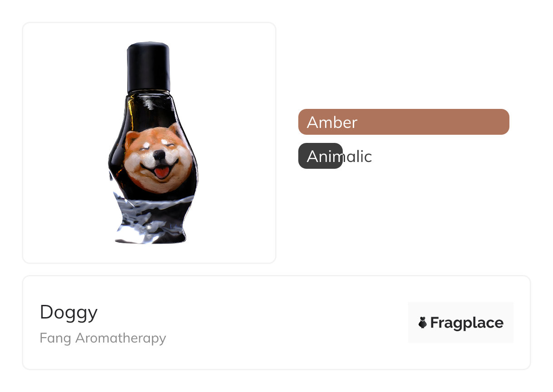Click the smiling Shiba dog face

tap(154, 157)
